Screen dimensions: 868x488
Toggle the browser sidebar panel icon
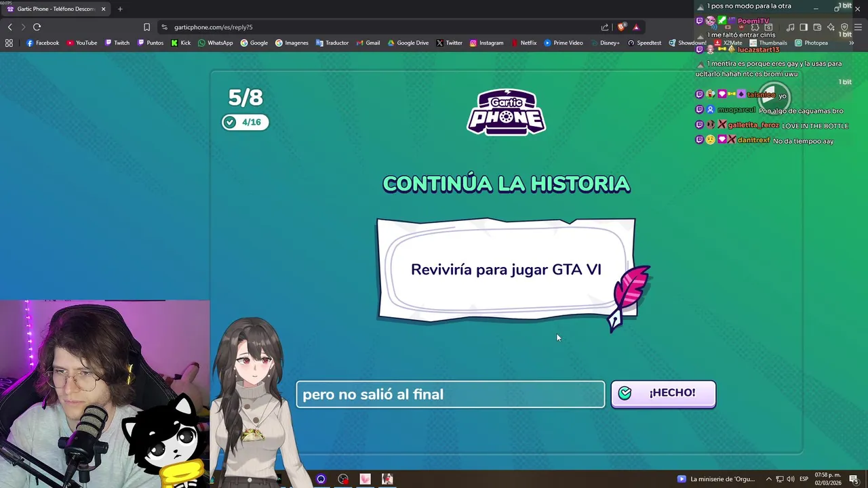[804, 27]
